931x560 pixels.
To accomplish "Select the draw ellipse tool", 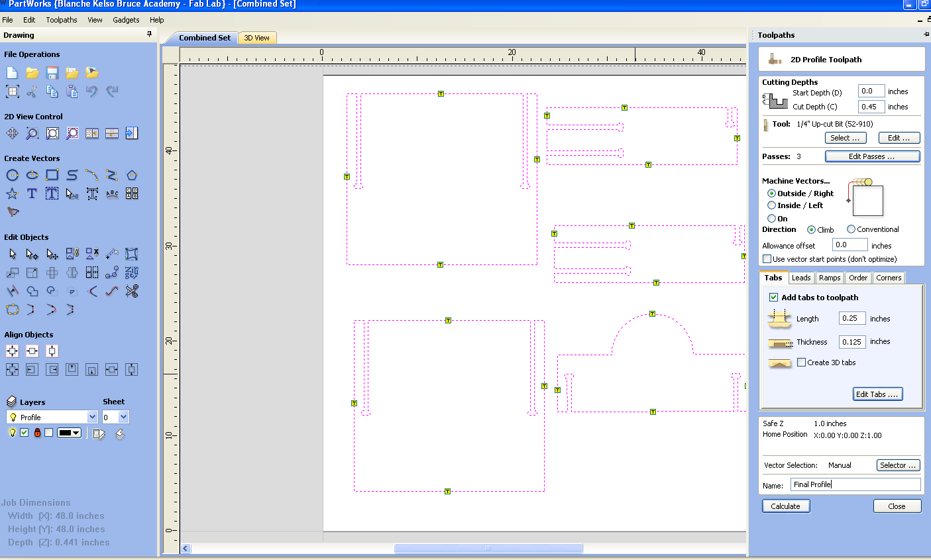I will [x=32, y=175].
